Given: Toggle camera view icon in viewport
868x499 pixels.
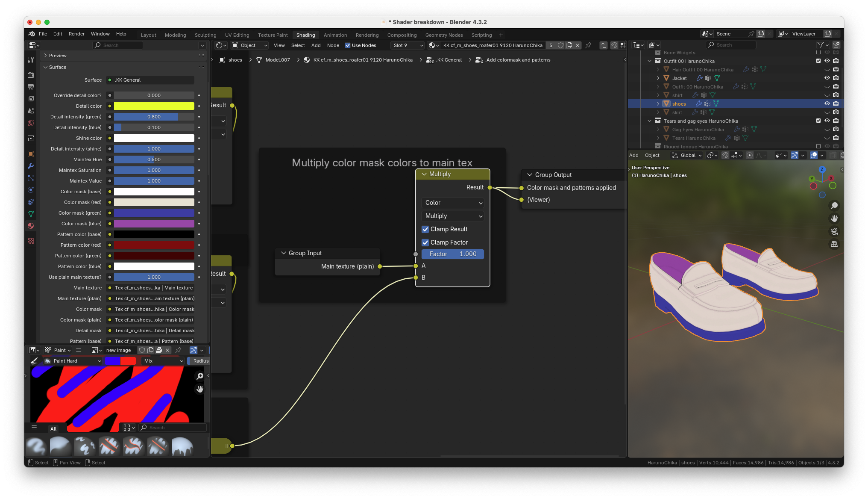Looking at the screenshot, I should [834, 231].
